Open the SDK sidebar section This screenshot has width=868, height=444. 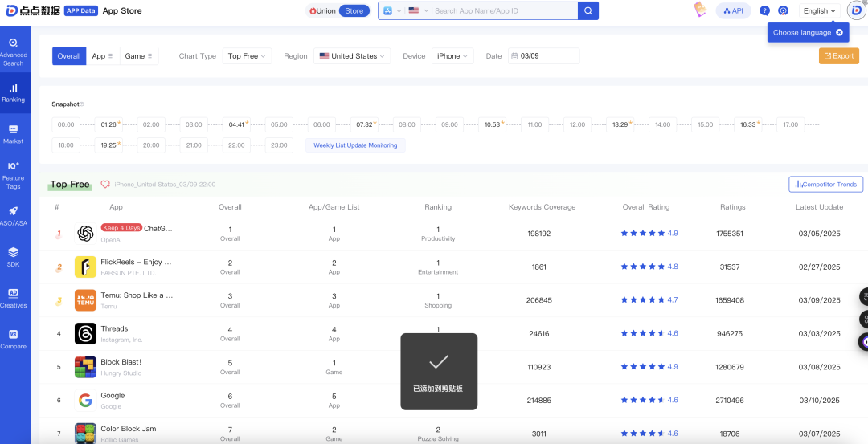[x=14, y=257]
